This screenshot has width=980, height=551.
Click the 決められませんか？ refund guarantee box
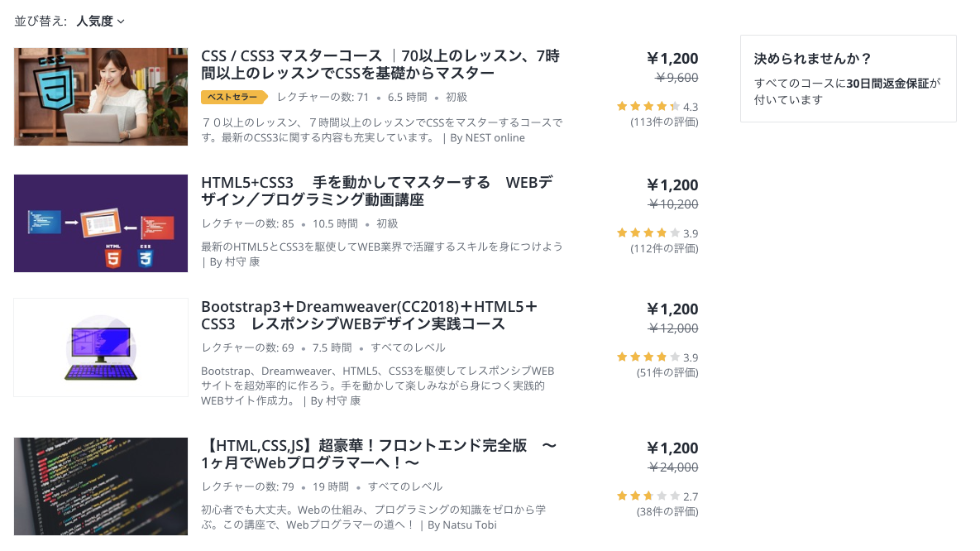849,79
